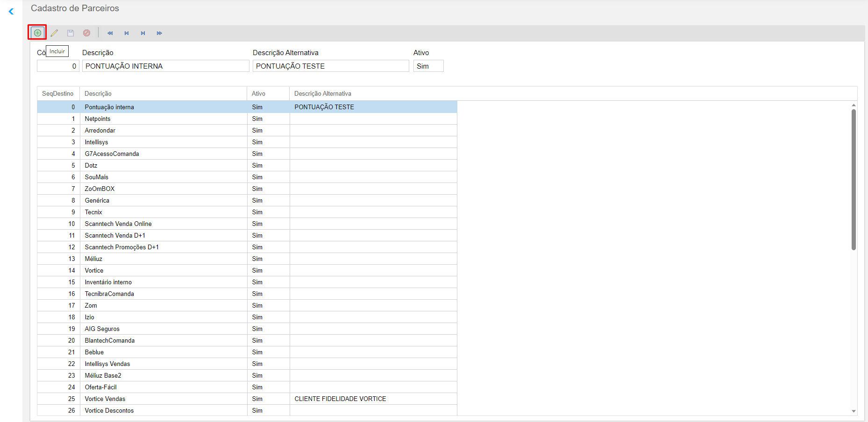Select the Arredondar row
Image resolution: width=868 pixels, height=422 pixels.
tap(247, 130)
